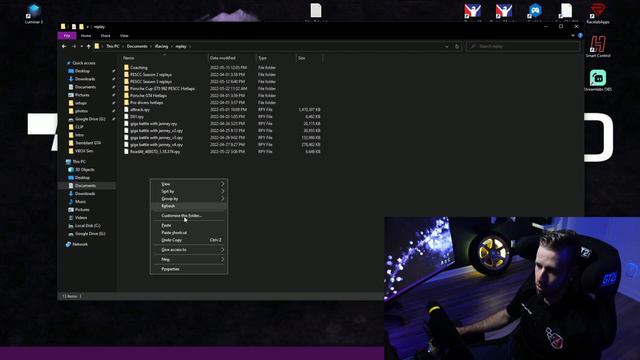640x360 pixels.
Task: Open CLIP folder in navigation pane
Action: click(79, 127)
